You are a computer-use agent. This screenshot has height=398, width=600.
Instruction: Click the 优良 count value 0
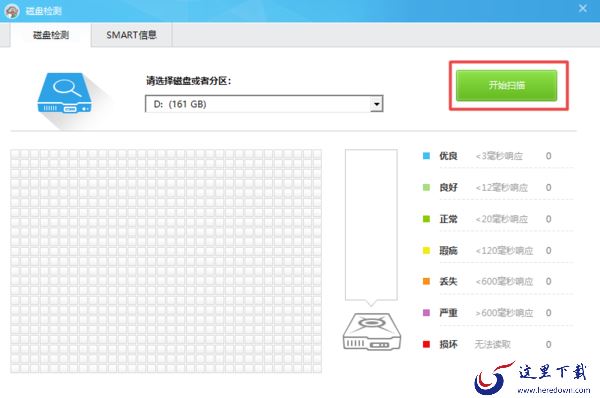click(x=548, y=156)
